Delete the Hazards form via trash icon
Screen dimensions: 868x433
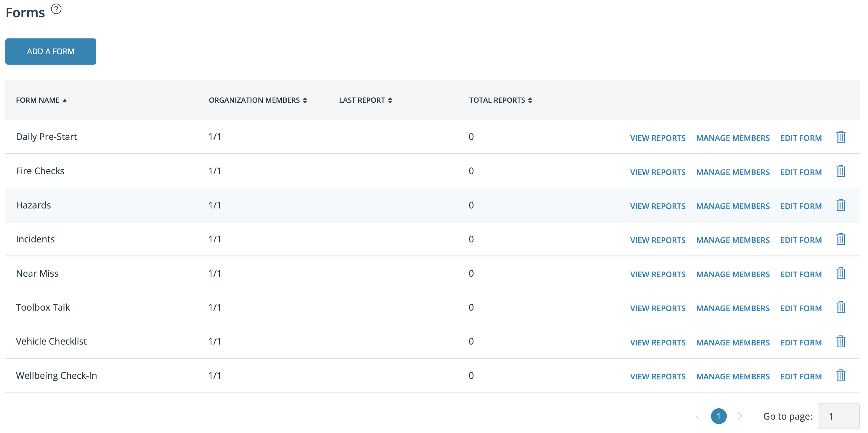(x=840, y=205)
